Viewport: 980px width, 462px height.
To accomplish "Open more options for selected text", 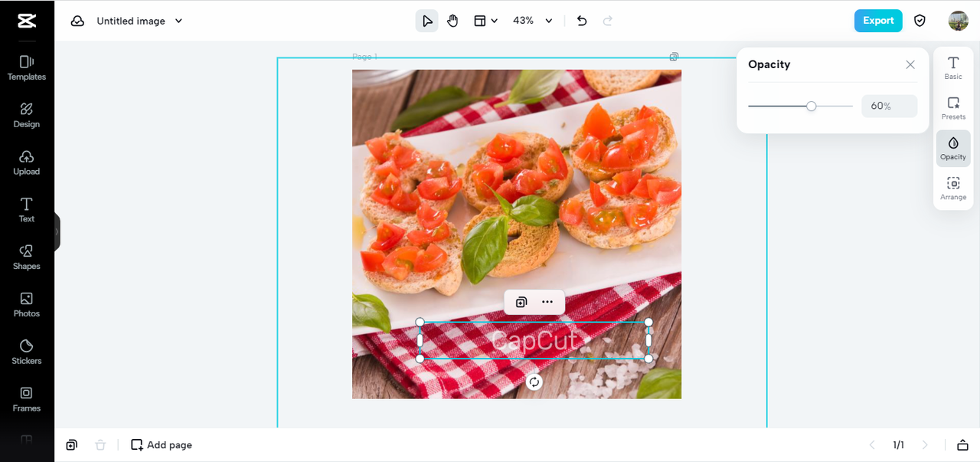I will tap(547, 302).
